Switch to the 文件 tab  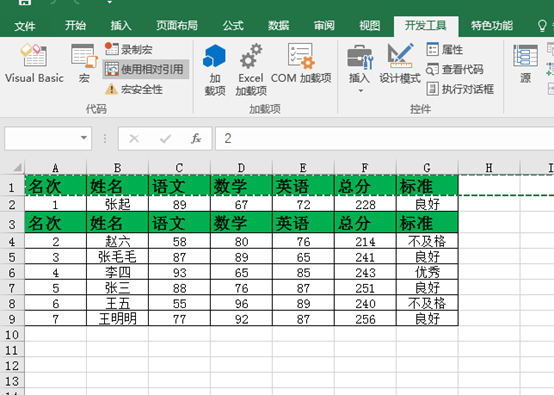click(25, 26)
